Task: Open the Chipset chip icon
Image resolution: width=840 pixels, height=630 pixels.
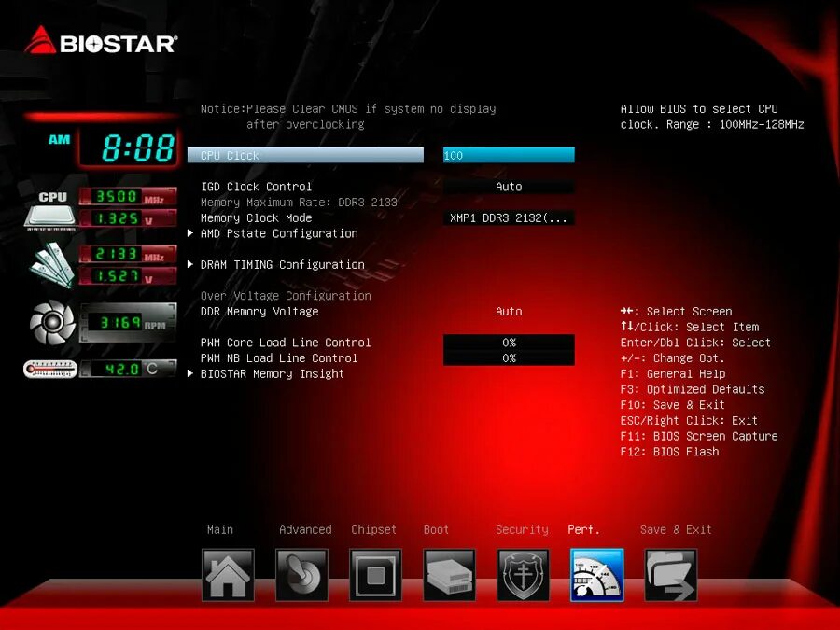Action: pos(375,575)
